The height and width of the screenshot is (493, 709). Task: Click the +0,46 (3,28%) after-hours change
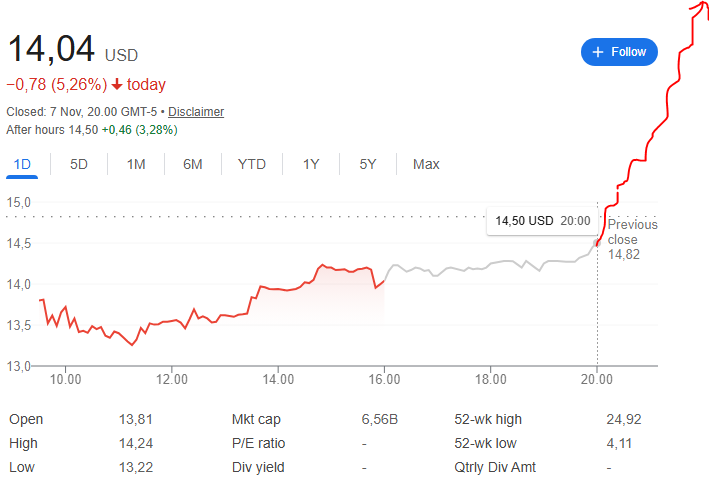click(x=139, y=130)
